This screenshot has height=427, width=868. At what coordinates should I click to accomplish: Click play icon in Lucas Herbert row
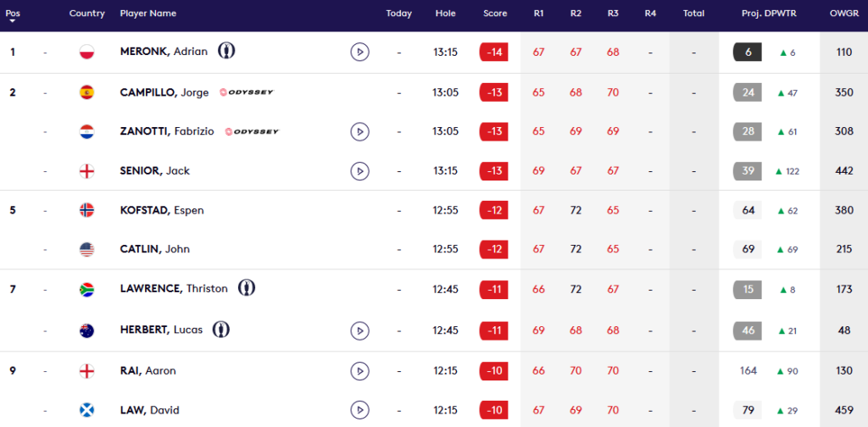point(359,330)
